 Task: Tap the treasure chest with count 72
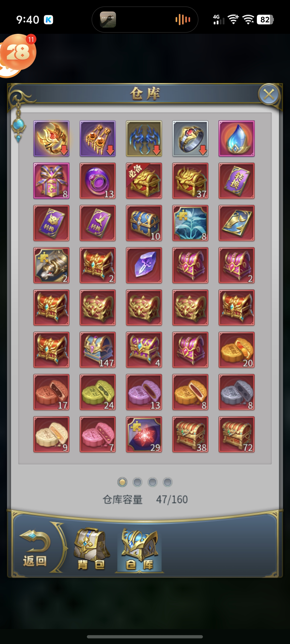coord(236,434)
